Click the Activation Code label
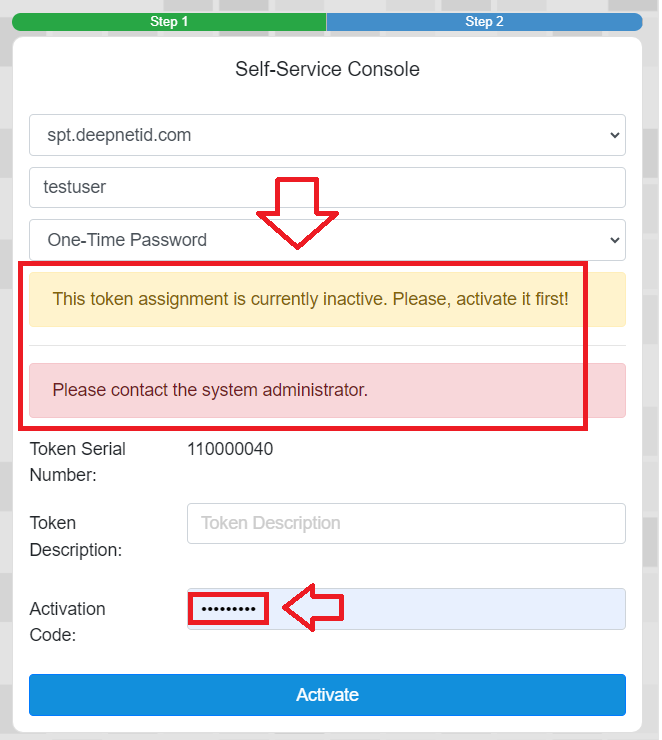Screen dimensions: 662x740 pos(68,621)
